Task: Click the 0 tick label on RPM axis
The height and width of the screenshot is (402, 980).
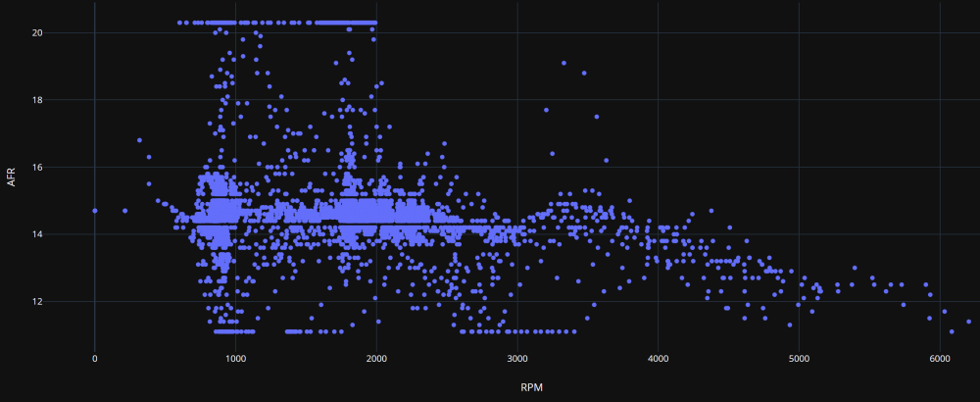Action: 95,358
